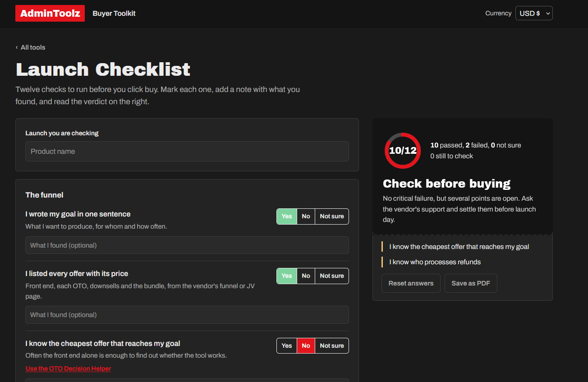Viewport: 588px width, 382px height.
Task: Open the 'Use the OTO Decision Helper' link
Action: (x=68, y=368)
